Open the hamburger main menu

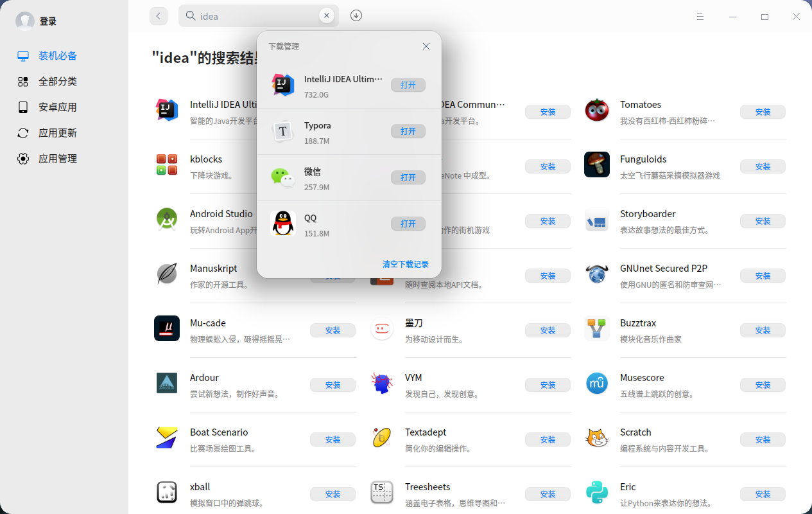701,17
